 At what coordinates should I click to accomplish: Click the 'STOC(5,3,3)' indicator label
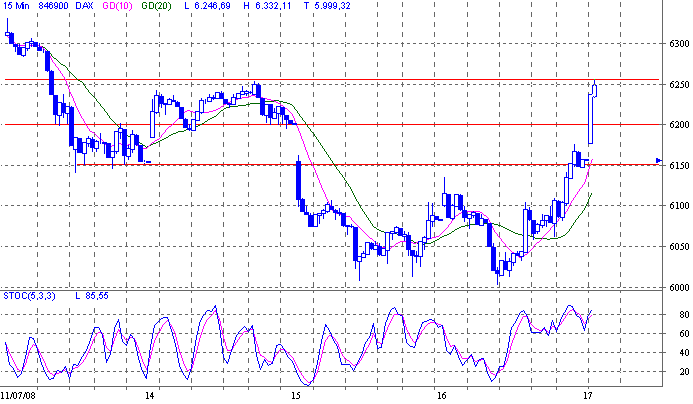29,296
